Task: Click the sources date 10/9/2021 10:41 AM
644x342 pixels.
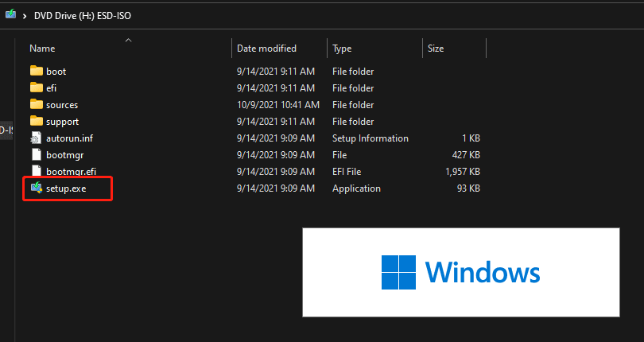Action: point(278,105)
